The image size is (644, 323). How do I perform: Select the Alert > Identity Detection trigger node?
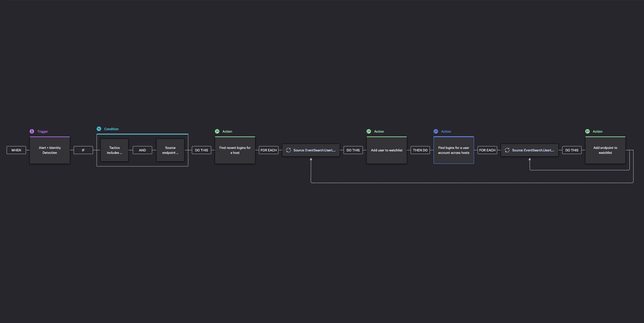50,150
